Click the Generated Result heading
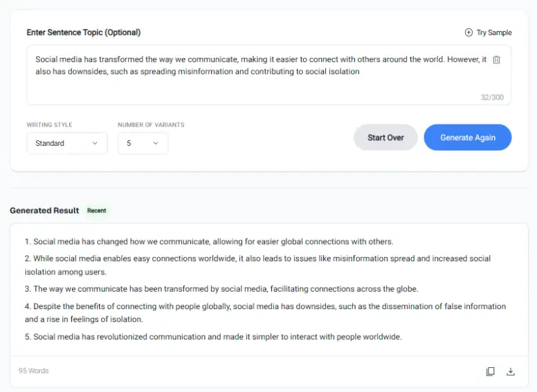This screenshot has height=392, width=537. pyautogui.click(x=44, y=211)
